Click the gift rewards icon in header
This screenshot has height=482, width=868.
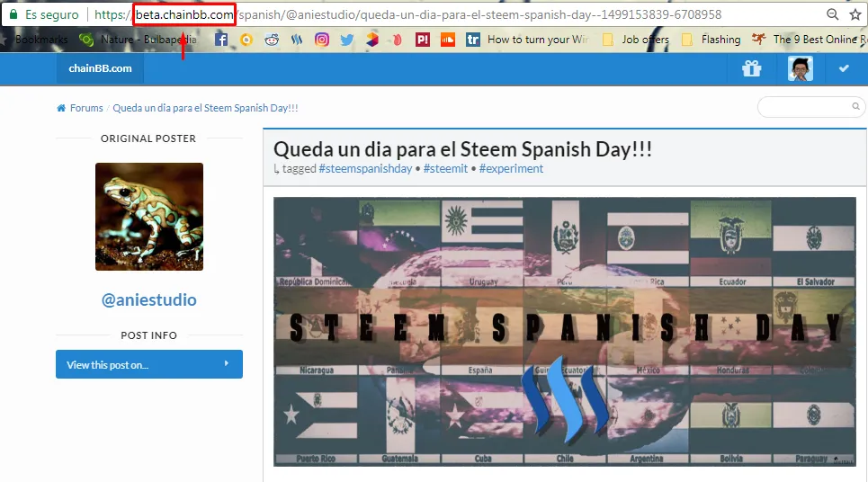coord(751,68)
